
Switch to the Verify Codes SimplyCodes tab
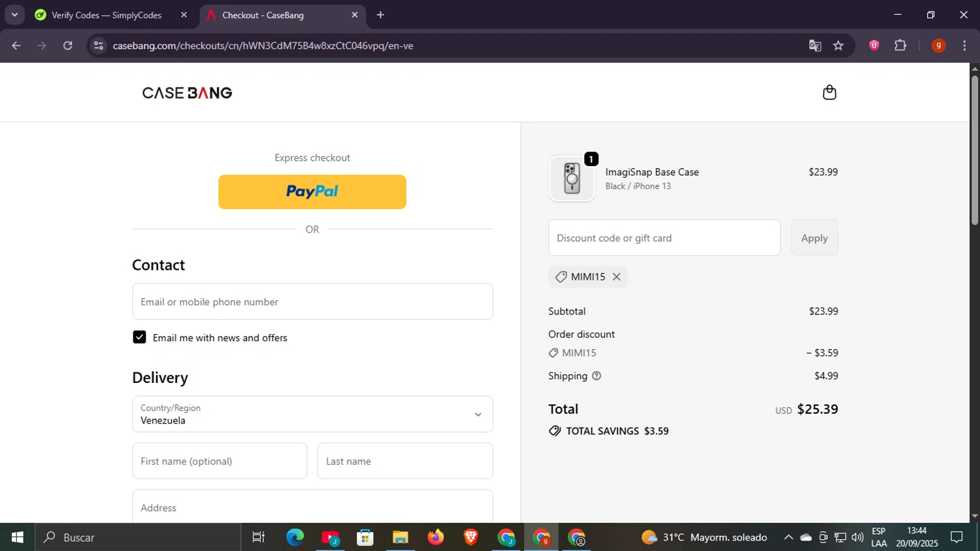tap(106, 15)
